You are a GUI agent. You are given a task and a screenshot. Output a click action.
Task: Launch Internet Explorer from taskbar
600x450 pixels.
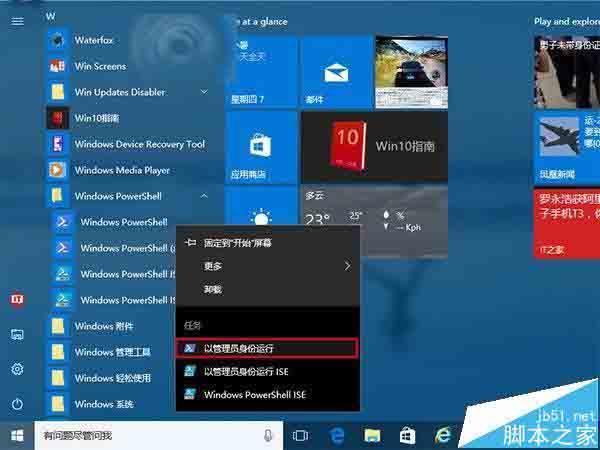click(x=443, y=436)
